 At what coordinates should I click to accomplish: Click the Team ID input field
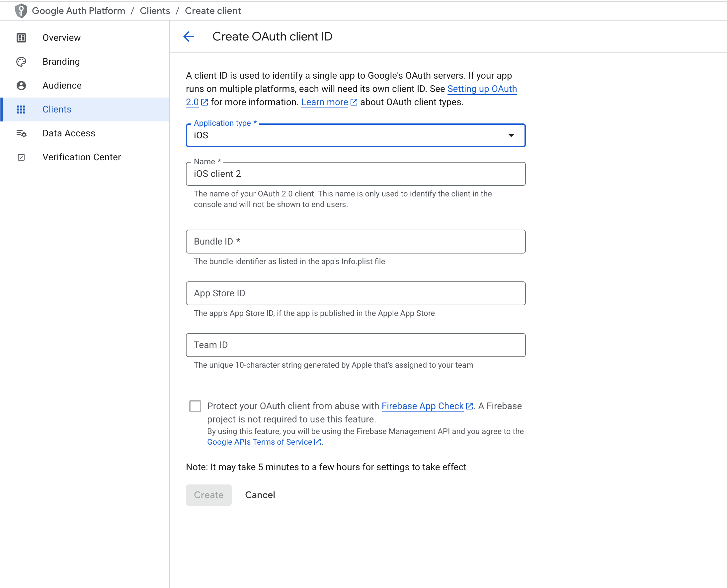click(356, 345)
